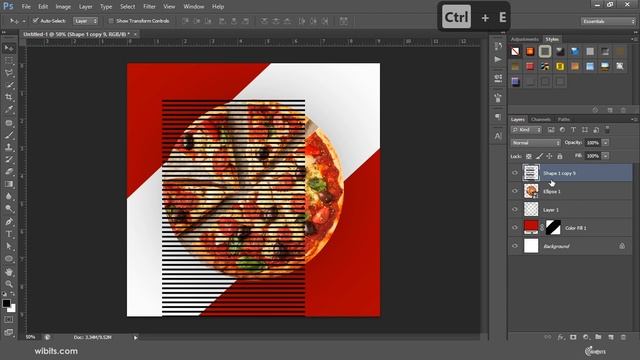
Task: Click the zoom percentage field
Action: [31, 338]
